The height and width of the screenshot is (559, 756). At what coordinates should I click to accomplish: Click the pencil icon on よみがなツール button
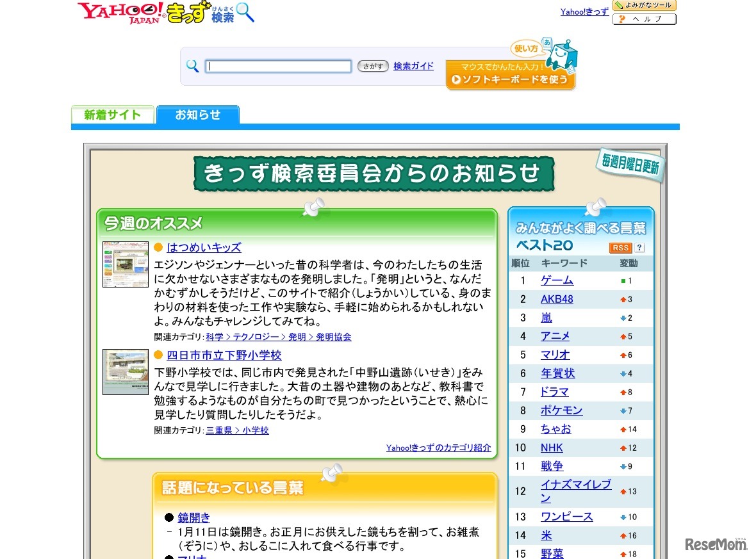620,5
